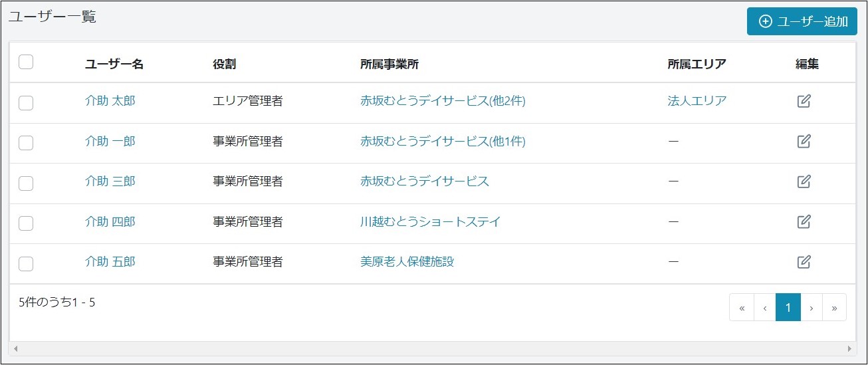Open user link 介助 四郎
The height and width of the screenshot is (365, 868).
(110, 221)
